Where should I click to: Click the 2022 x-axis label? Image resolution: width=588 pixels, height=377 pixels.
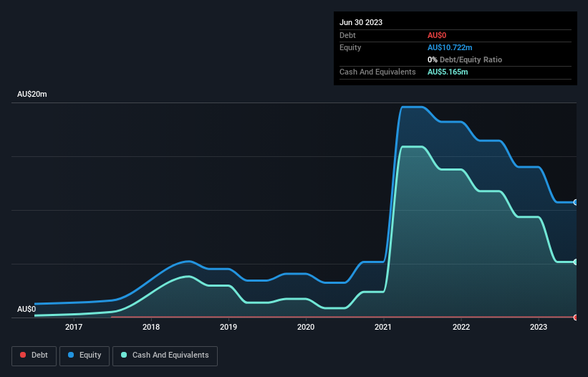click(x=461, y=327)
